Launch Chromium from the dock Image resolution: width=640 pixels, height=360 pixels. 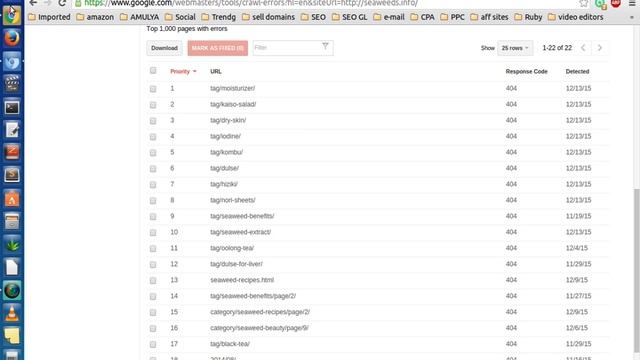click(12, 62)
